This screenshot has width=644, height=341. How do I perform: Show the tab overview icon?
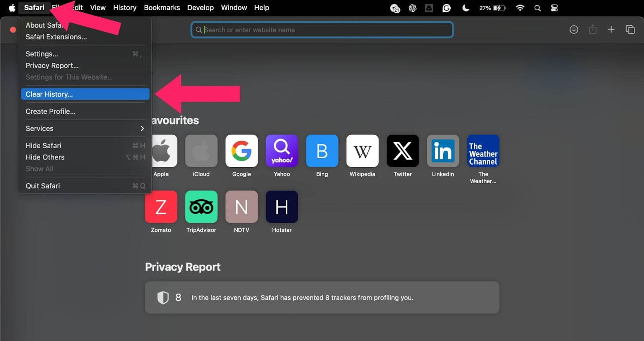click(630, 29)
